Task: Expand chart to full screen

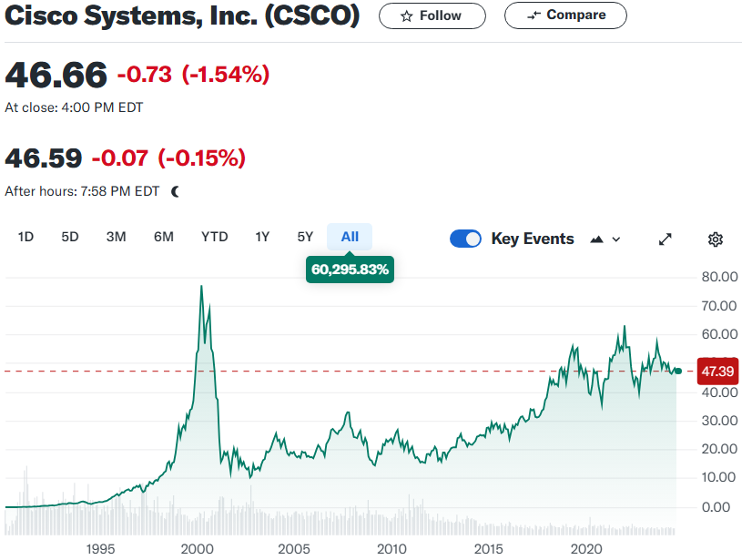Action: click(x=666, y=239)
